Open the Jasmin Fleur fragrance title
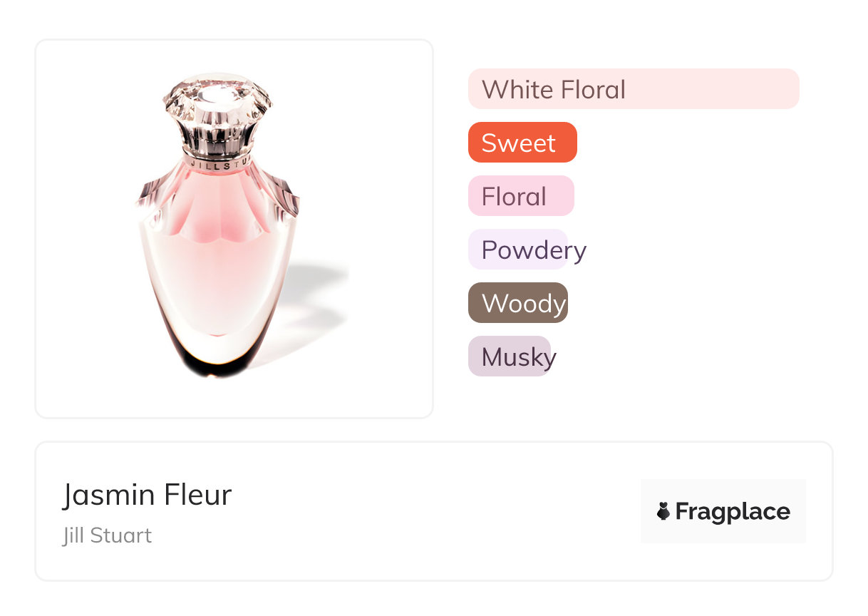Viewport: 868px width, 616px height. click(x=147, y=495)
